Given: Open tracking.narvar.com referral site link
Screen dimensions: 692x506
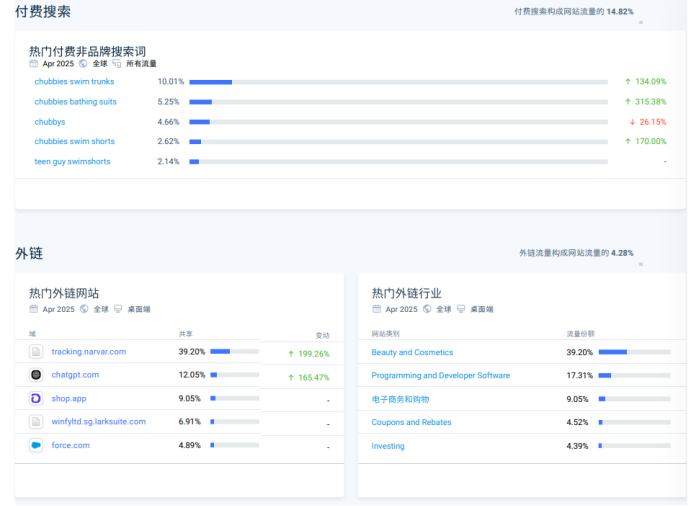Looking at the screenshot, I should coord(89,352).
